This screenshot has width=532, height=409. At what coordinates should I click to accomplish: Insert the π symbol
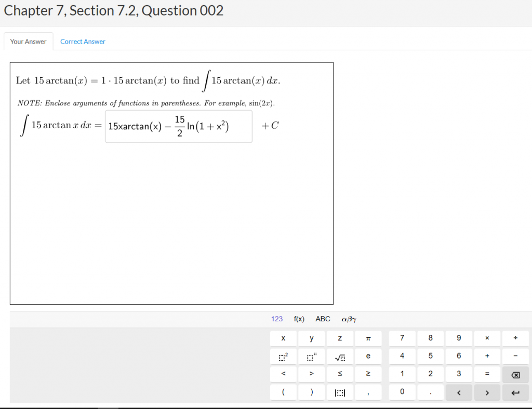368,338
